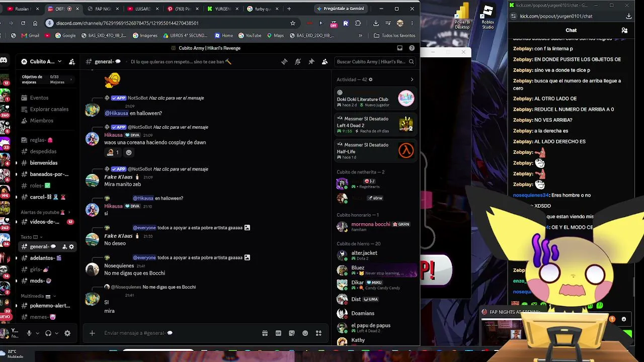Collapse the Texto channel category
Viewport: 644px width, 362px height.
tap(31, 237)
